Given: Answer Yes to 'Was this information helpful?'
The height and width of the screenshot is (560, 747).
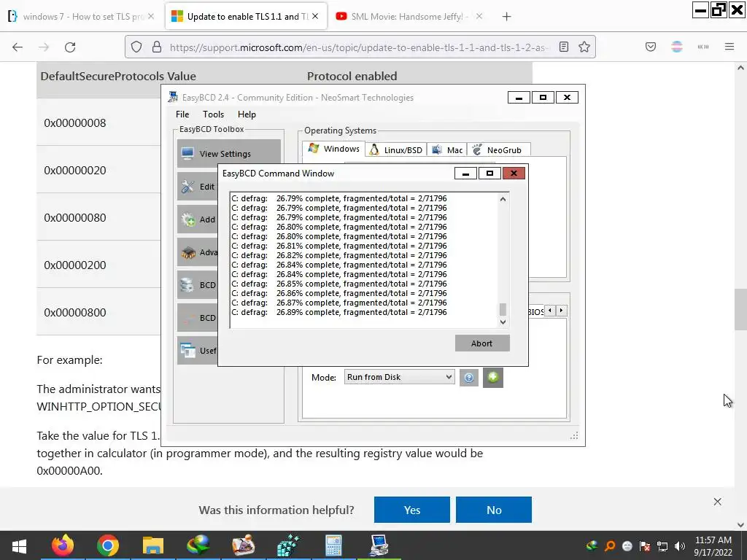Looking at the screenshot, I should coord(412,510).
